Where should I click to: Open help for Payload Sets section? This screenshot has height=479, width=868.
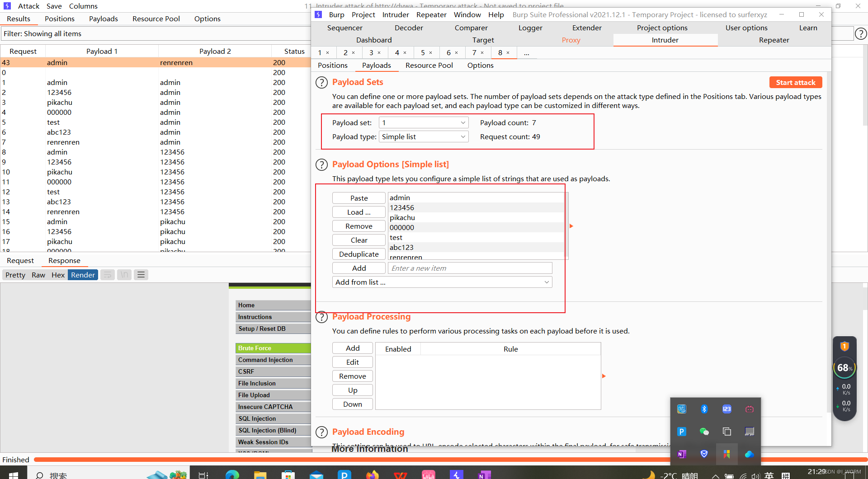(321, 83)
